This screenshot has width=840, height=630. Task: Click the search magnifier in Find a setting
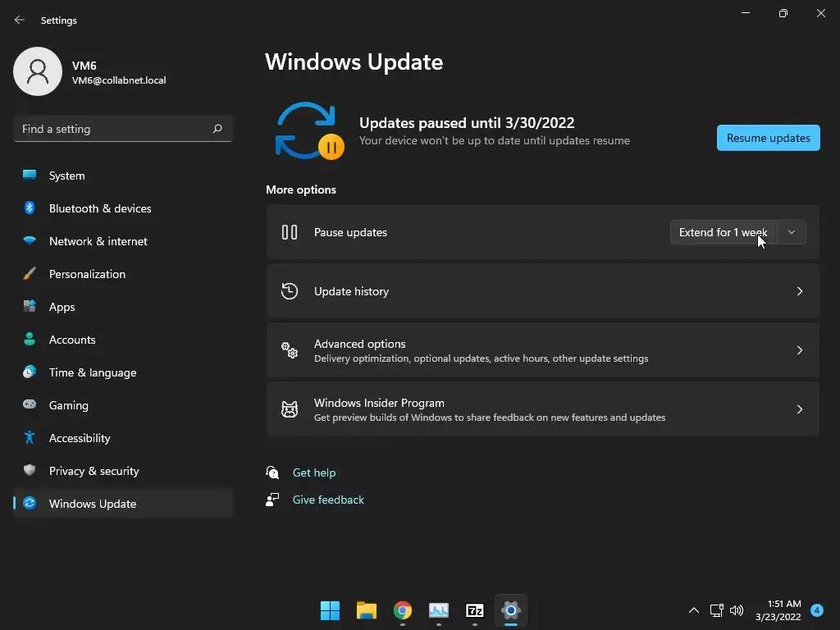(x=217, y=129)
